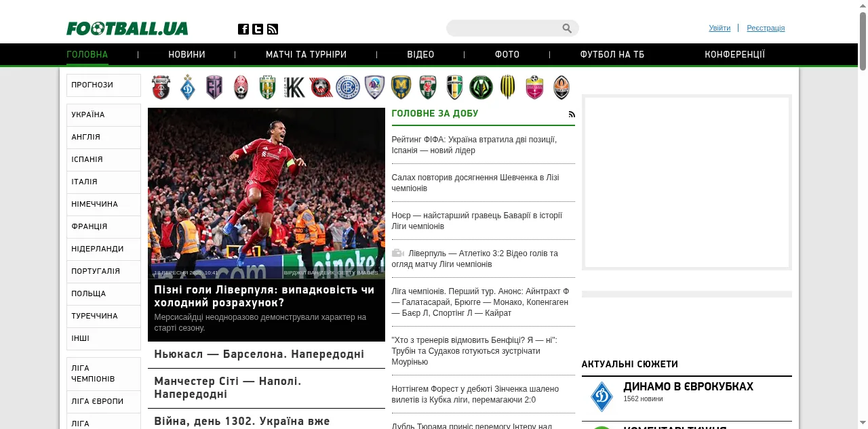Open the Karpaty Lviv club logo

pyautogui.click(x=268, y=87)
